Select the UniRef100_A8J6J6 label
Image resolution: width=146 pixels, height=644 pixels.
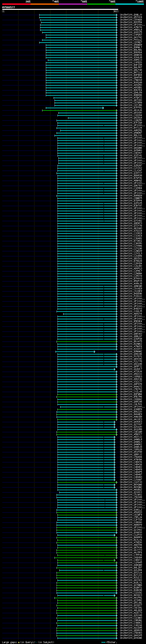tap(131, 111)
